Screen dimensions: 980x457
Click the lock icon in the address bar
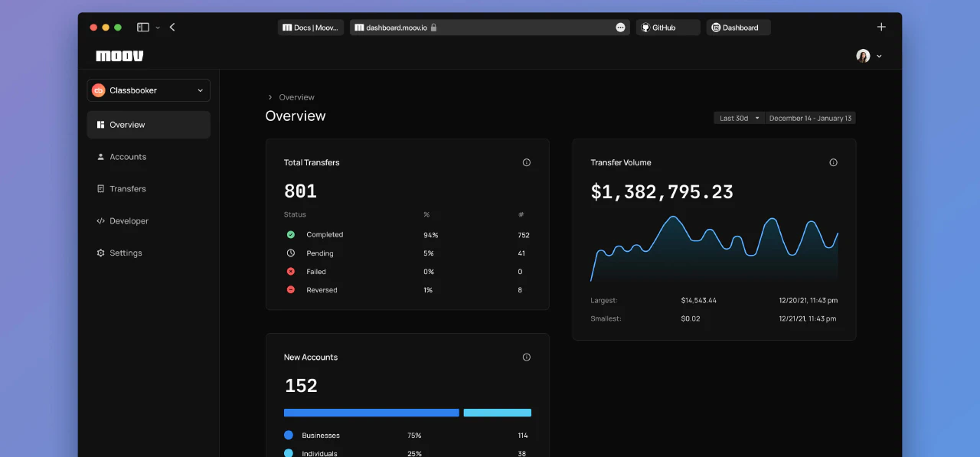click(433, 28)
